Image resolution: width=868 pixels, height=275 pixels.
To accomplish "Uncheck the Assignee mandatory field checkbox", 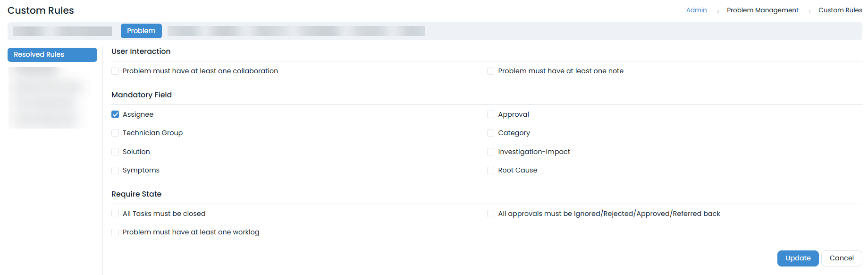I will (115, 114).
